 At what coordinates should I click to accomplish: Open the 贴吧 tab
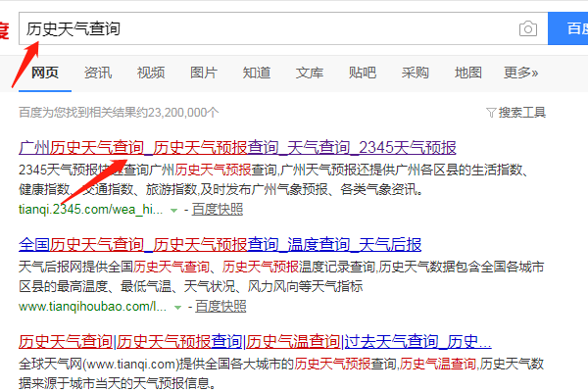coord(363,73)
